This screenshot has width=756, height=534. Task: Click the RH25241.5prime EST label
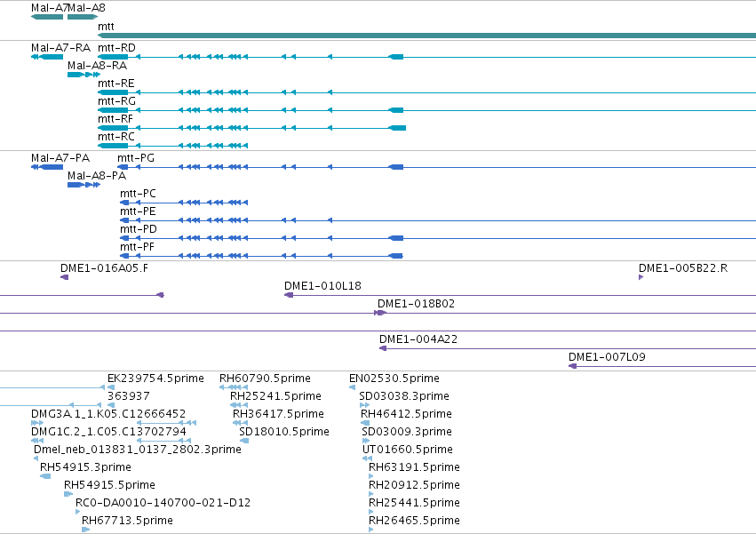pos(275,396)
